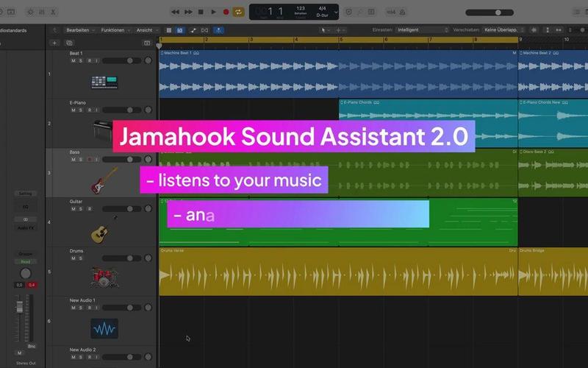Viewport: 588px width, 368px height.
Task: Open the Bearbeiten menu
Action: 80,30
